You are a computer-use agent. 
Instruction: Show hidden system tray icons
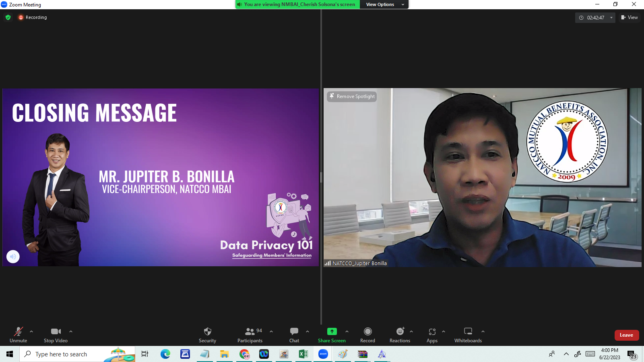(x=566, y=354)
